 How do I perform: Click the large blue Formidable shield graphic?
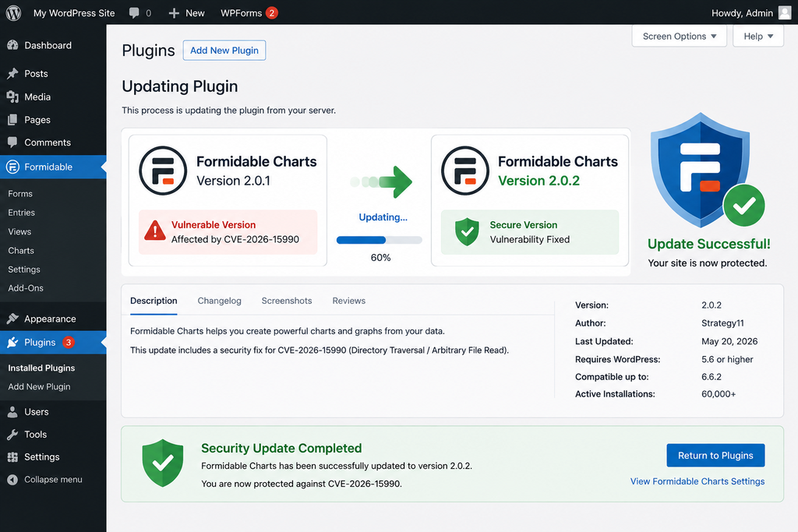[x=701, y=169]
